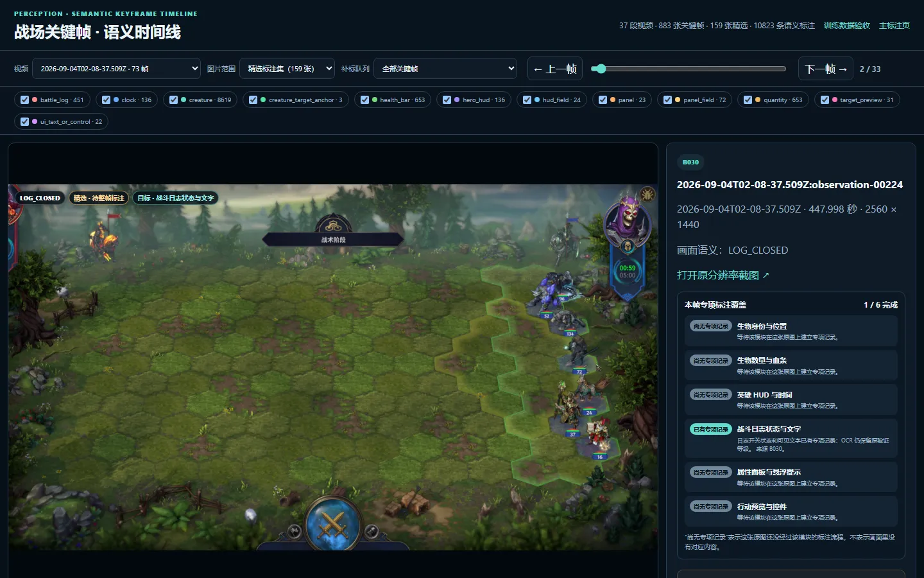
Task: Click the 2 / 33 frame counter
Action: (x=870, y=69)
